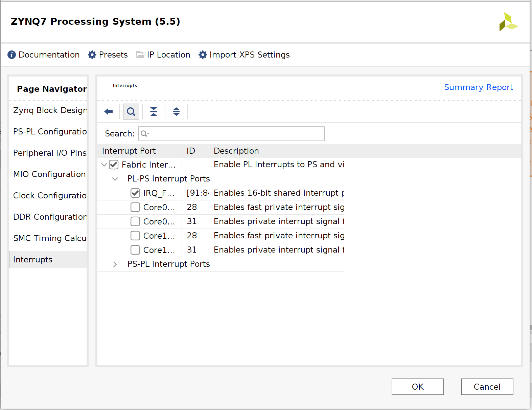The height and width of the screenshot is (410, 532).
Task: Open the Summary Report link
Action: [478, 87]
